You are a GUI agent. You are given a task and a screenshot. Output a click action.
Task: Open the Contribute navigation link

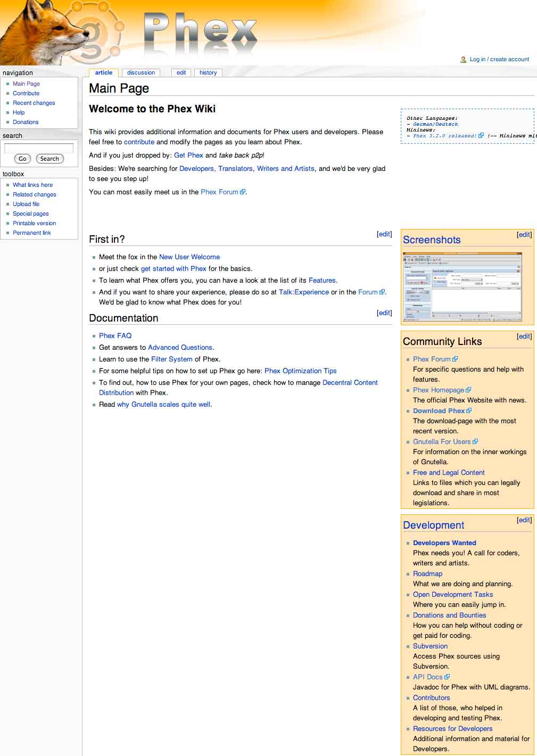tap(26, 93)
